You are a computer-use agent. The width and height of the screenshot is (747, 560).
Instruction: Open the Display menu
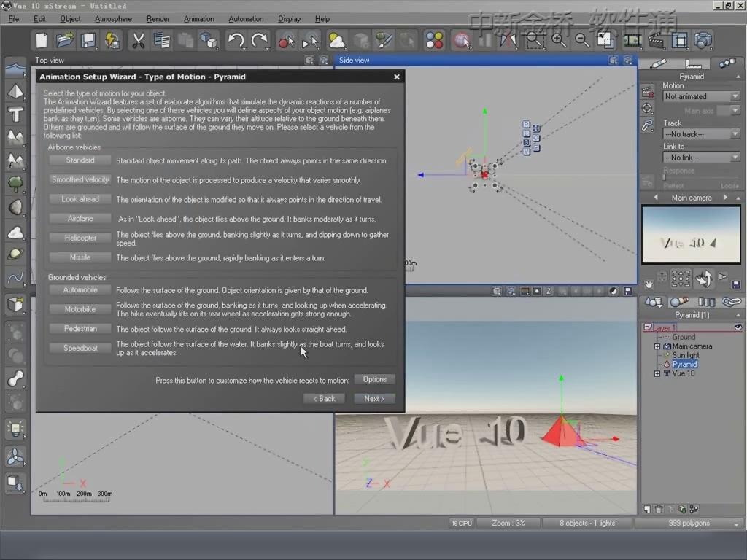tap(289, 19)
